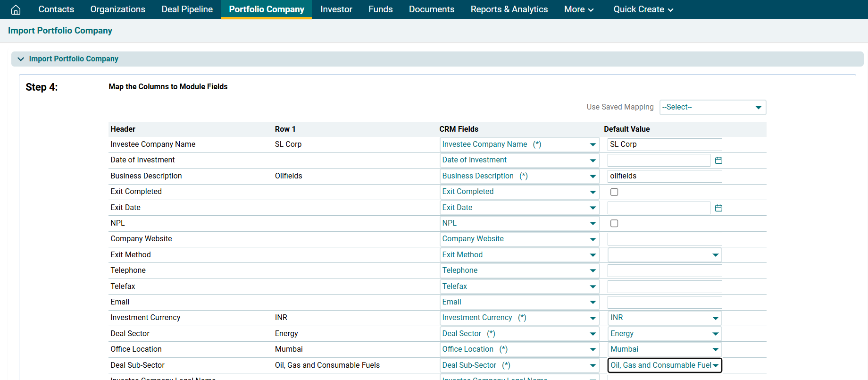This screenshot has height=380, width=868.
Task: Open the Use Saved Mapping dropdown
Action: pos(712,107)
